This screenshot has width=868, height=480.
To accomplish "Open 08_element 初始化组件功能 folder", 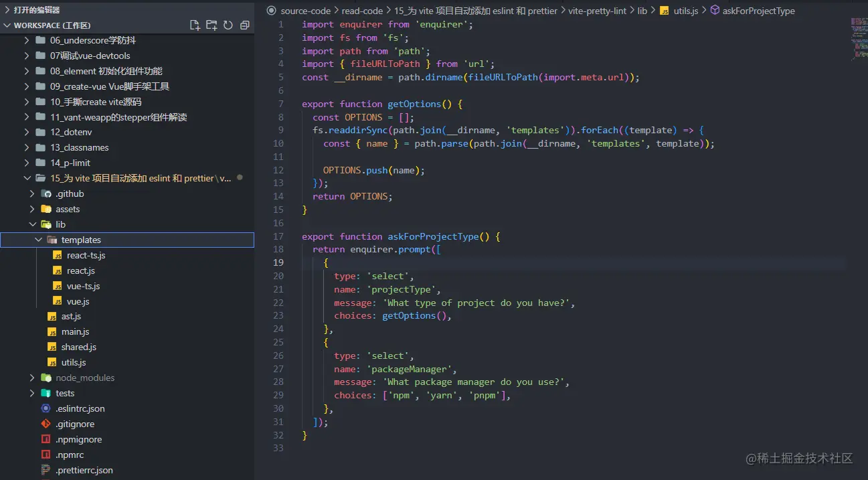I will tap(106, 71).
